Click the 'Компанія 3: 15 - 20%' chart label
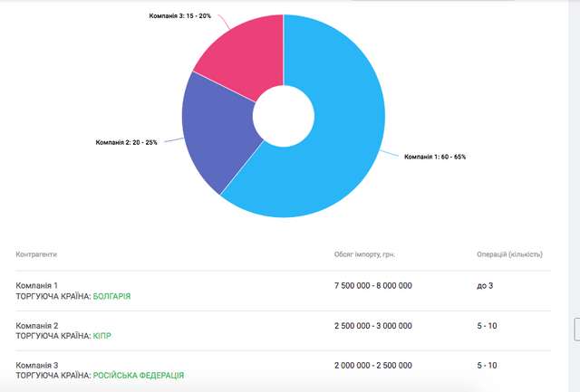The height and width of the screenshot is (392, 580). (180, 16)
